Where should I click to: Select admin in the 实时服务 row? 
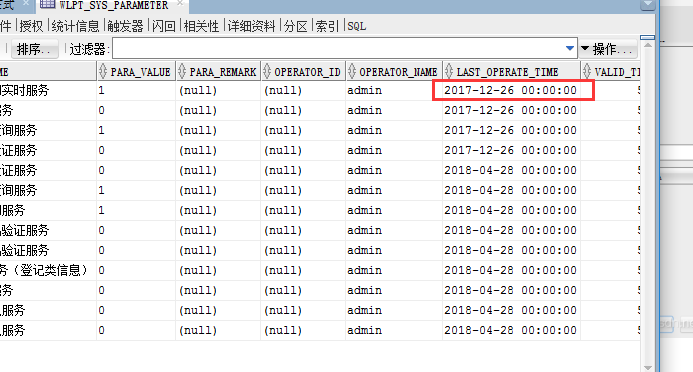[394, 91]
